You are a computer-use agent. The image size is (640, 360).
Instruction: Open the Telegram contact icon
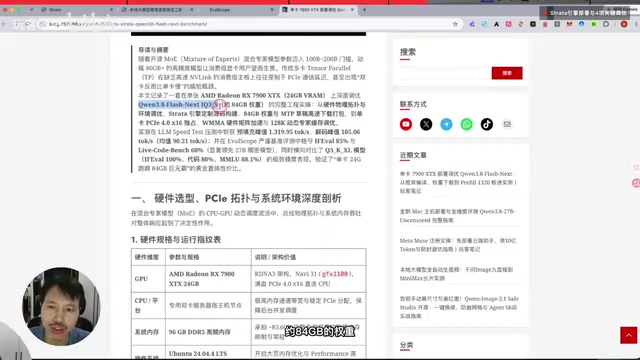pyautogui.click(x=446, y=124)
